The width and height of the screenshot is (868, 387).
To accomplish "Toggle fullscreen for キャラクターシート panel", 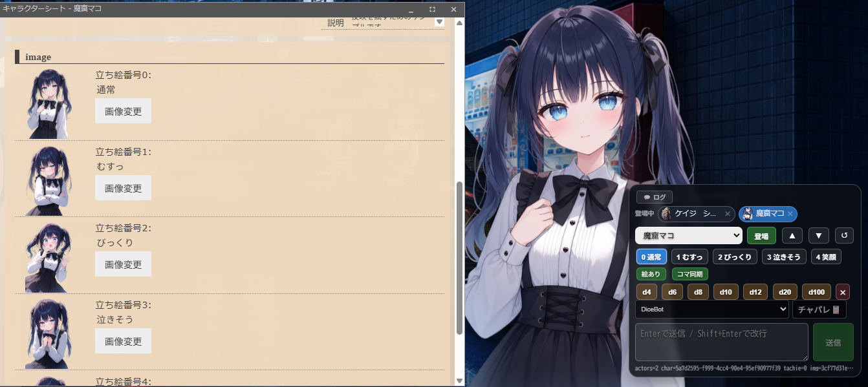I will 432,9.
